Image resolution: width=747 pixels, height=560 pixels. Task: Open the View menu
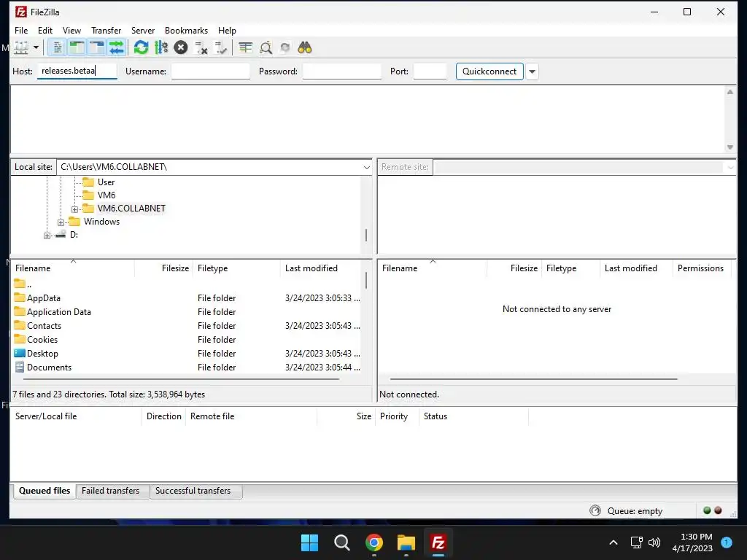(x=72, y=31)
